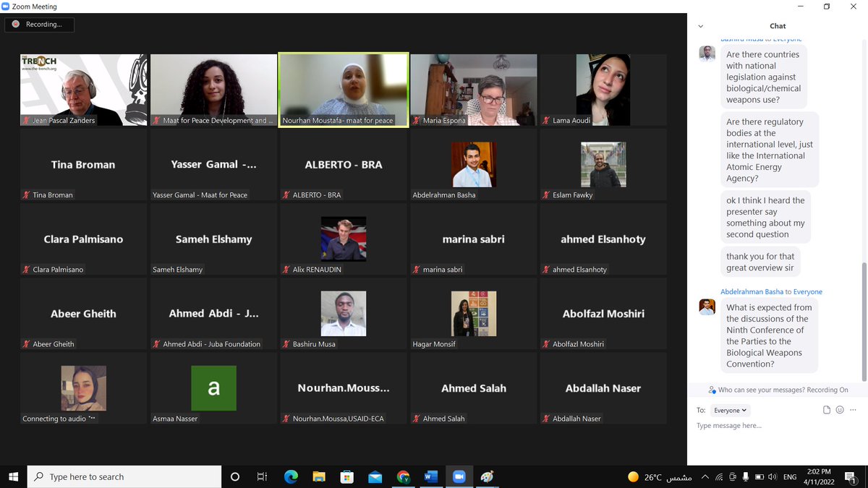The width and height of the screenshot is (868, 488).
Task: Click the marina sabri participant tile
Action: point(474,239)
